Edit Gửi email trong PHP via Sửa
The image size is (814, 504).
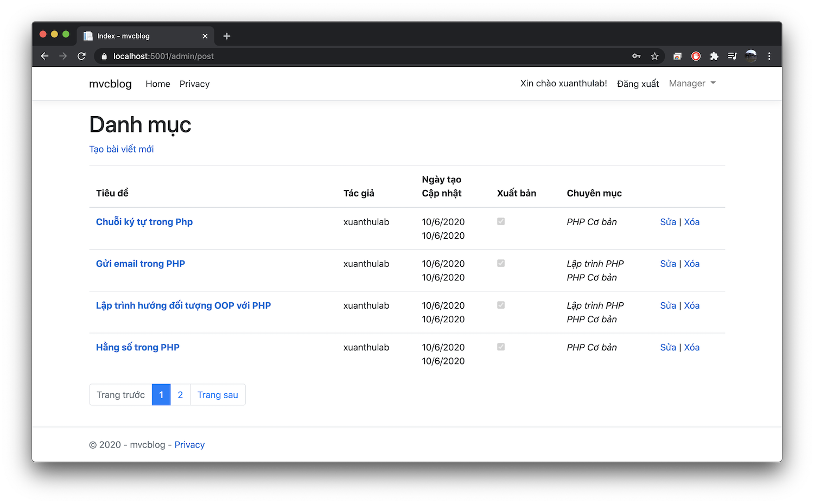click(668, 263)
